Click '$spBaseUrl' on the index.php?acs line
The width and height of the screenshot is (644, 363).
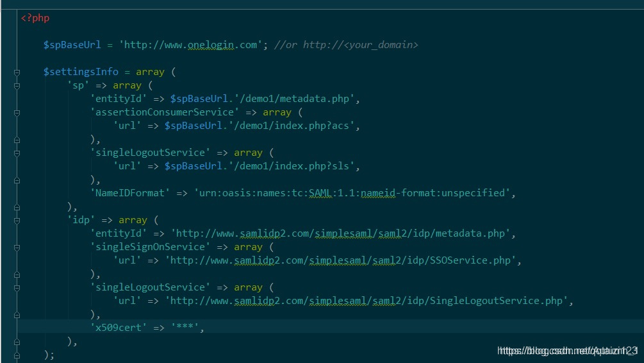pos(194,126)
